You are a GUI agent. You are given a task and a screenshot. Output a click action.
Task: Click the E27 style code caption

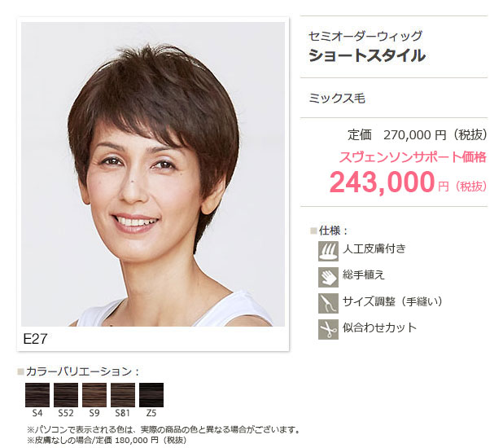click(x=35, y=339)
